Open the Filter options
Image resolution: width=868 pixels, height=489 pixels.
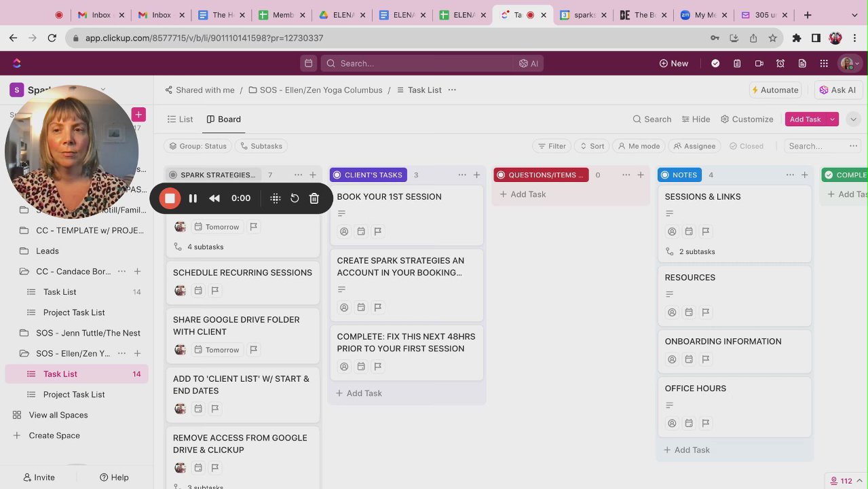552,146
